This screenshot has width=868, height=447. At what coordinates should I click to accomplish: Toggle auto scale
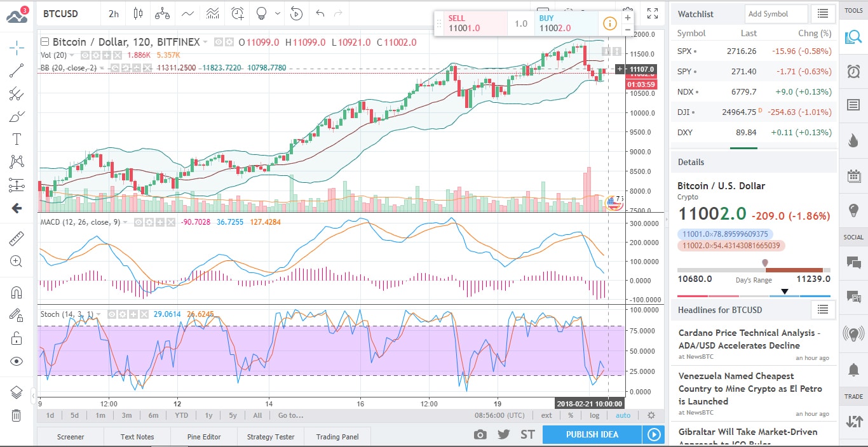tap(623, 415)
